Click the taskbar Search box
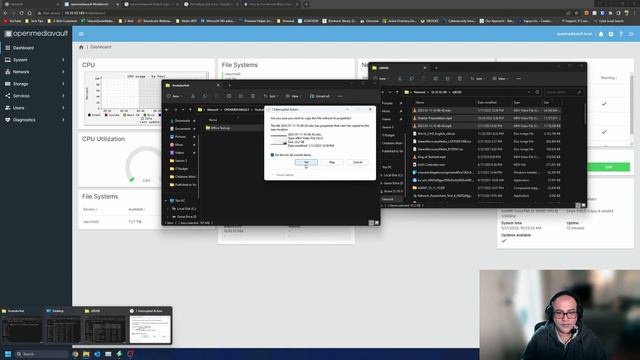Viewport: 640px width, 360px height. (42, 354)
